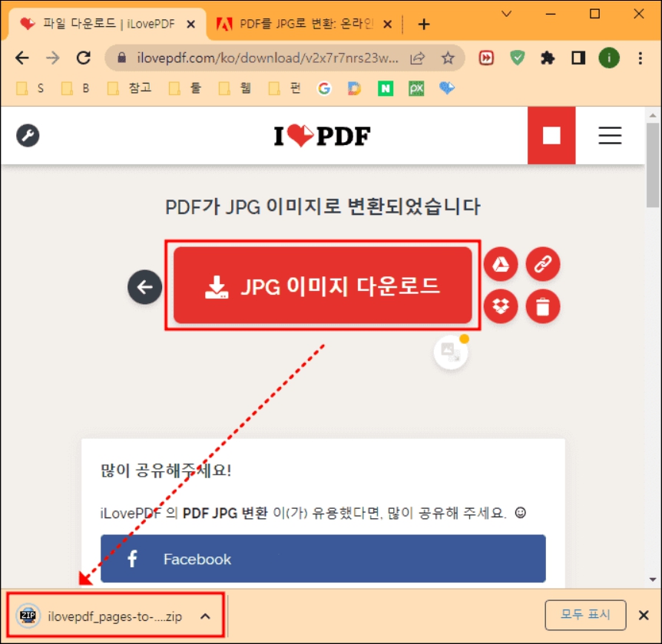
Task: Open the blue heart bookmark
Action: coord(447,88)
